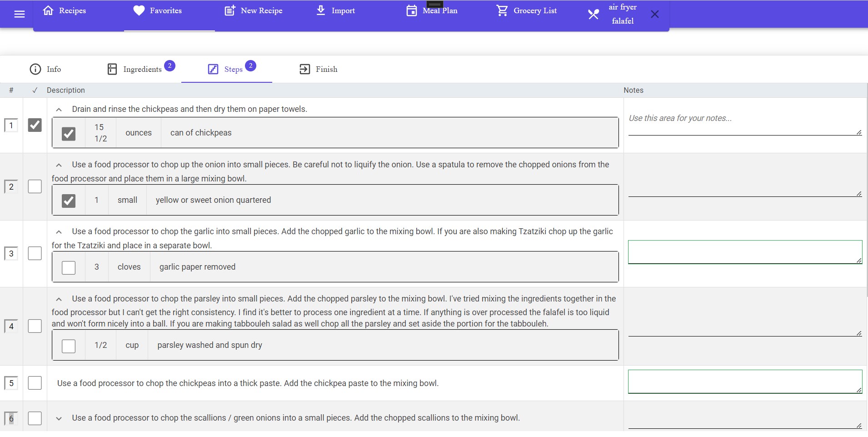Click the 'ounces' unit cell
This screenshot has height=437, width=868.
point(139,133)
